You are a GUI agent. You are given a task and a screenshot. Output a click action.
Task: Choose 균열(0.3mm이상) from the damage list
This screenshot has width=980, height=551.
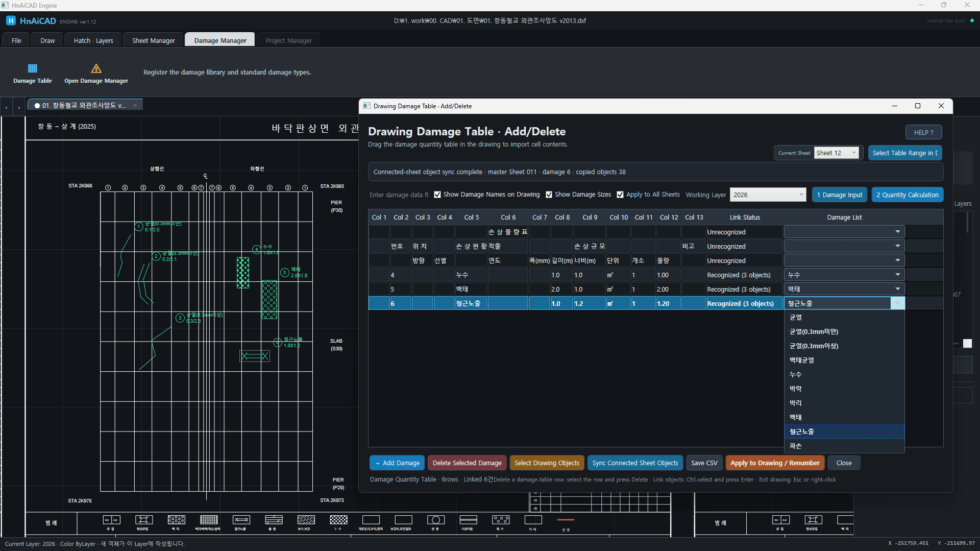pyautogui.click(x=844, y=346)
